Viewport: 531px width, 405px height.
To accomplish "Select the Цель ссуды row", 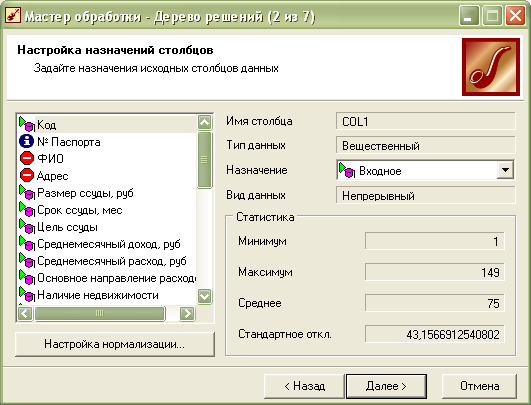I will (x=107, y=227).
